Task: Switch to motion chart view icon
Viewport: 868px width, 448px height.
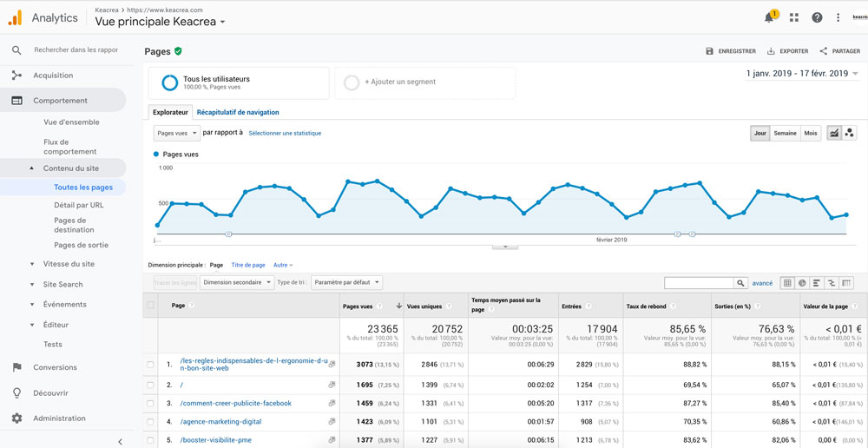Action: (849, 133)
